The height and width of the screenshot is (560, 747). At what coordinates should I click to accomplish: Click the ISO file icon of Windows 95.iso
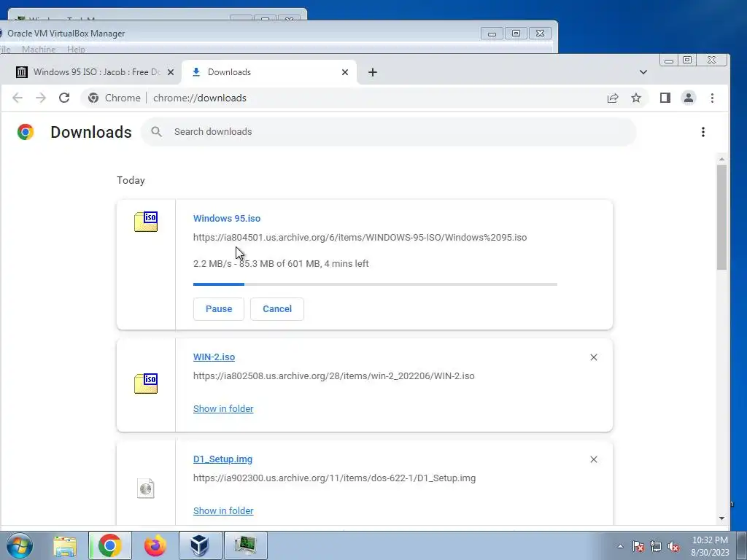click(x=146, y=222)
